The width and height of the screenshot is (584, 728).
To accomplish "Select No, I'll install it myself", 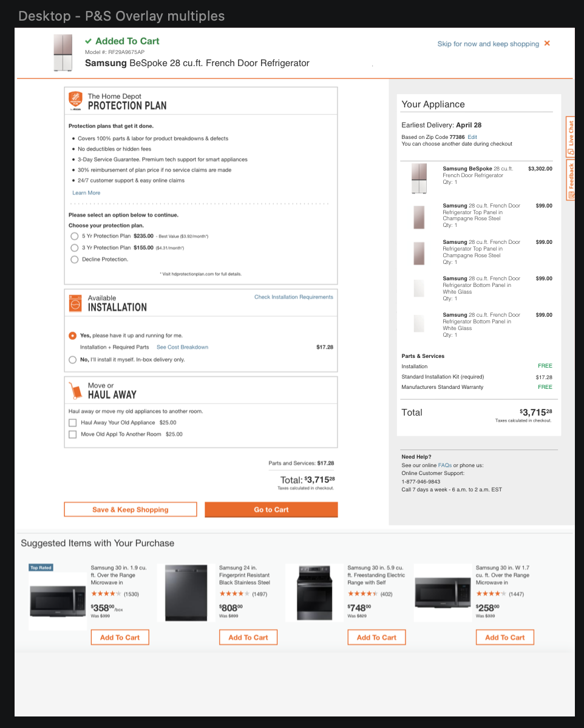I will [73, 360].
